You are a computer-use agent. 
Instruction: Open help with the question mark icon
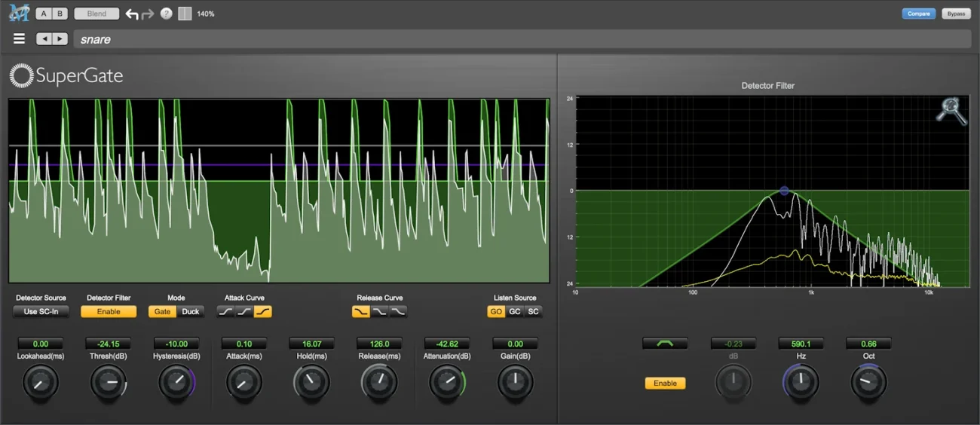(x=167, y=14)
